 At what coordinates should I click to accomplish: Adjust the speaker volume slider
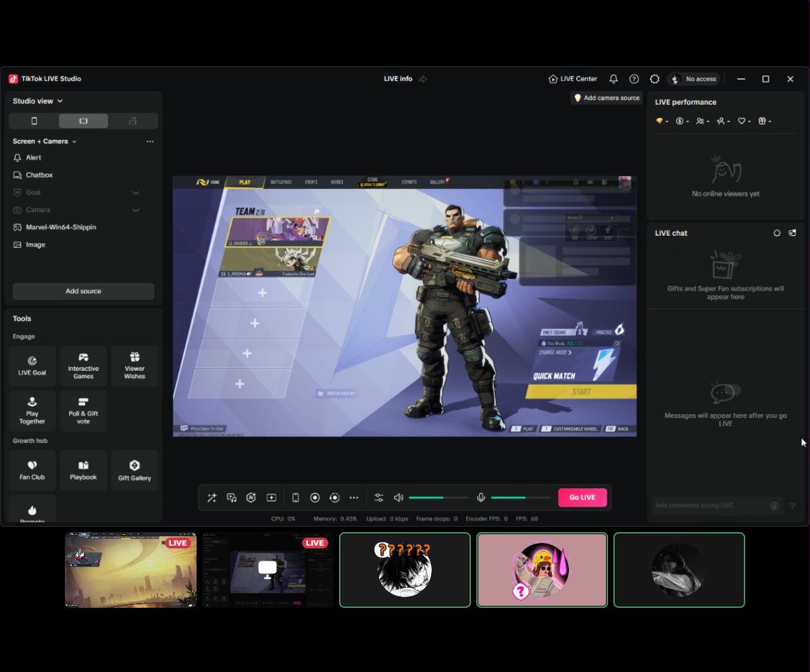point(438,497)
